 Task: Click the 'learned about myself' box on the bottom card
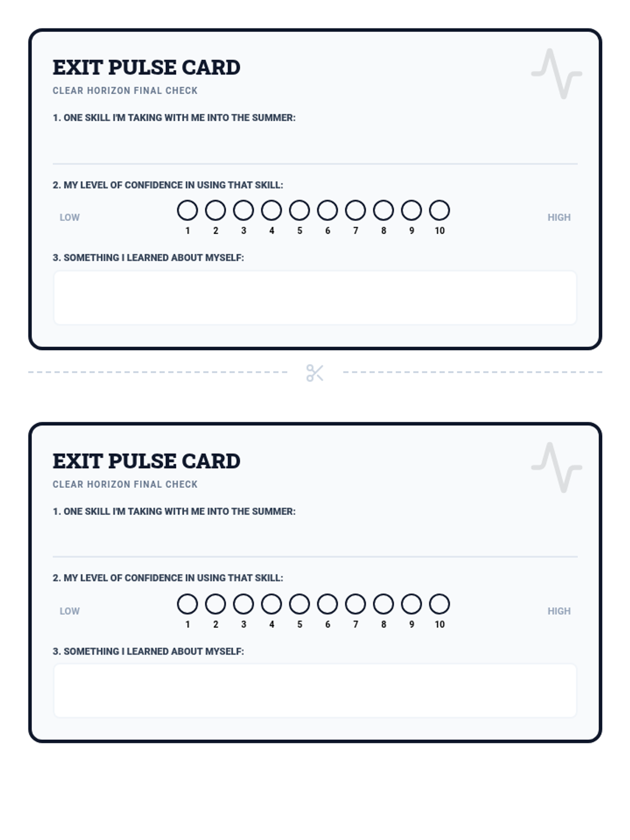[315, 691]
